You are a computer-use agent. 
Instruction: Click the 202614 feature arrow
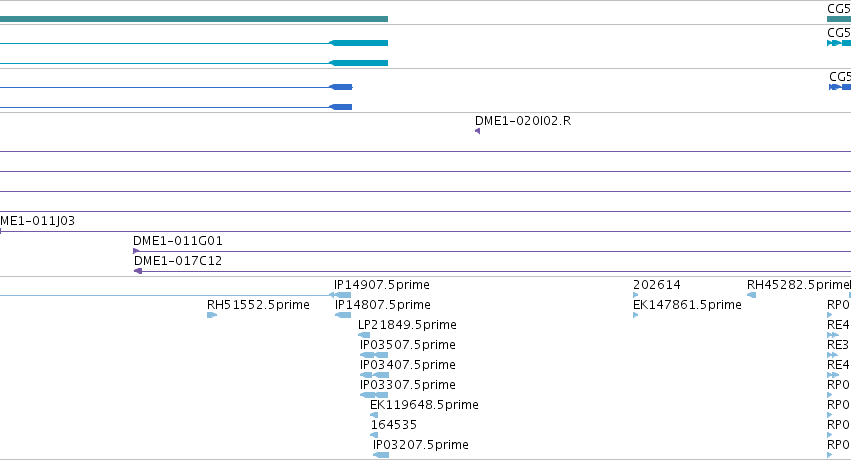[x=636, y=295]
